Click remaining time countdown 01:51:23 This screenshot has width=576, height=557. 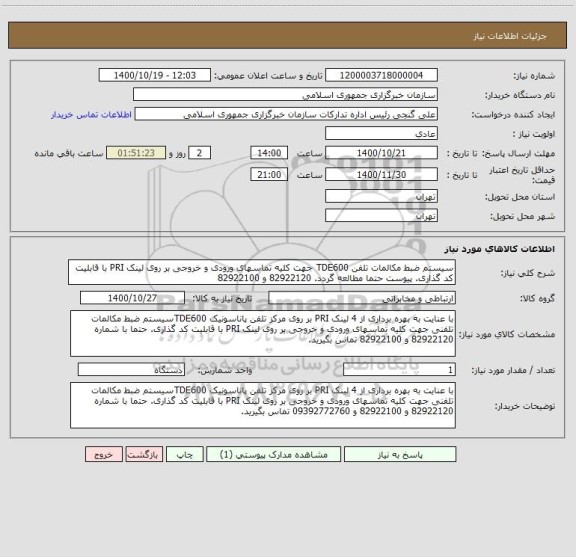136,153
